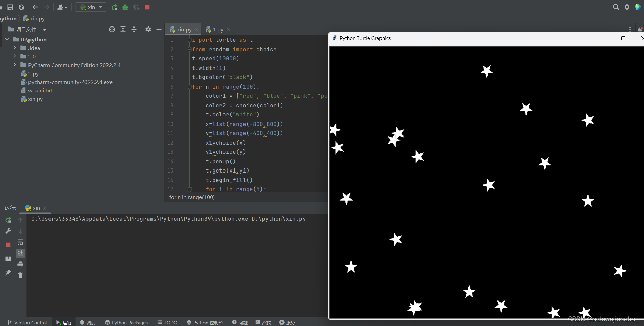The height and width of the screenshot is (326, 644).
Task: Click the green Rerun icon in top toolbar
Action: coord(114,7)
